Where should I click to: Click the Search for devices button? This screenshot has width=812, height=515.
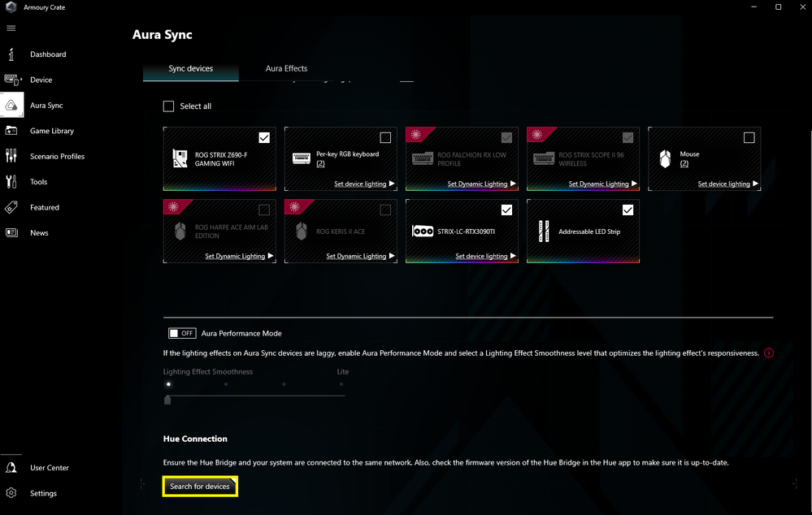200,486
